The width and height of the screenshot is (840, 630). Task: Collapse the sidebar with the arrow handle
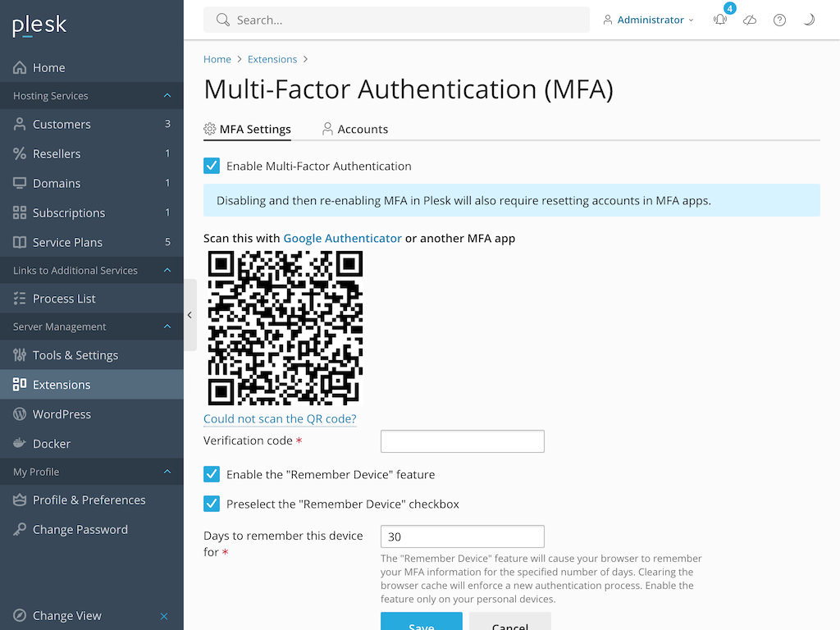[x=189, y=315]
